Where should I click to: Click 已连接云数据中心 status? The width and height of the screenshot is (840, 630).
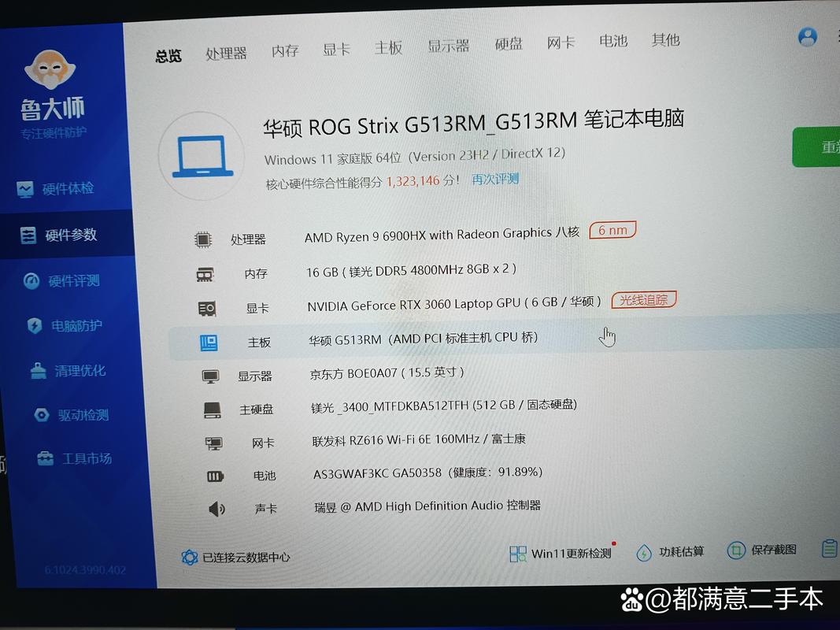(x=246, y=558)
